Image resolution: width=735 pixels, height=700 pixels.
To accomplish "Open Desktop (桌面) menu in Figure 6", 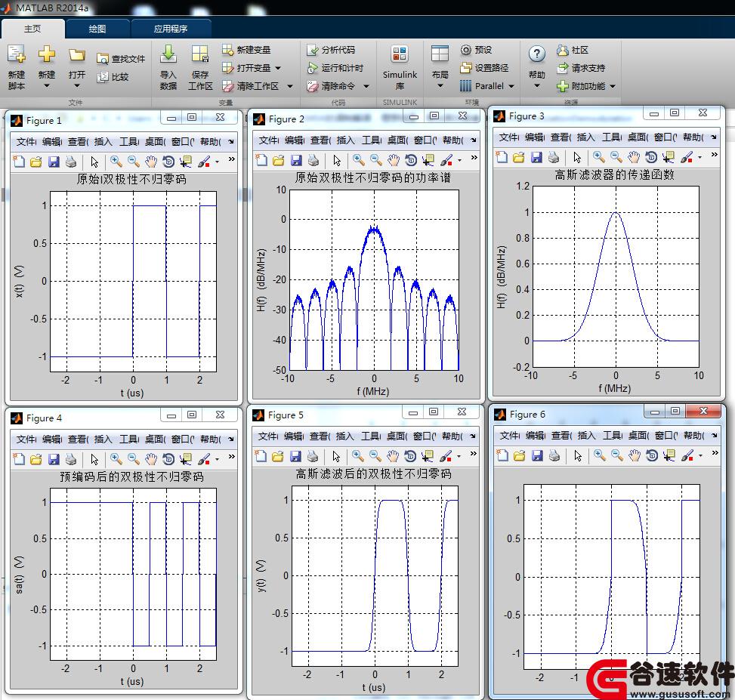I will (x=638, y=435).
